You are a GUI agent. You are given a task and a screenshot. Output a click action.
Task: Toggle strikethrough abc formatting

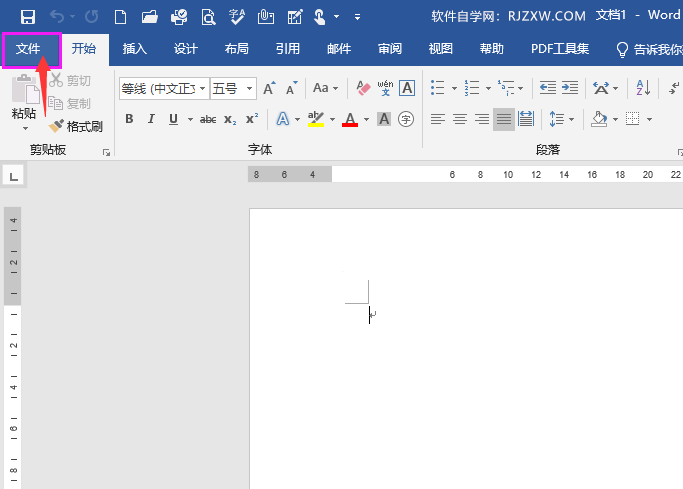point(208,119)
